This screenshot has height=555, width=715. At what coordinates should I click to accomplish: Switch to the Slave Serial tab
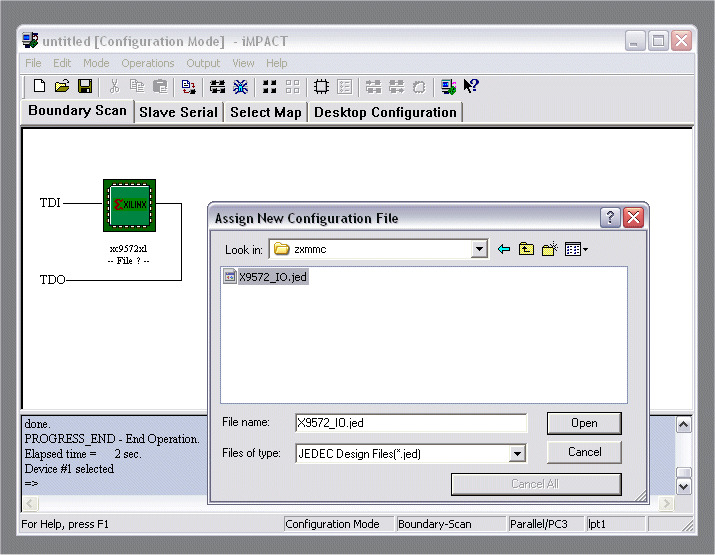178,112
